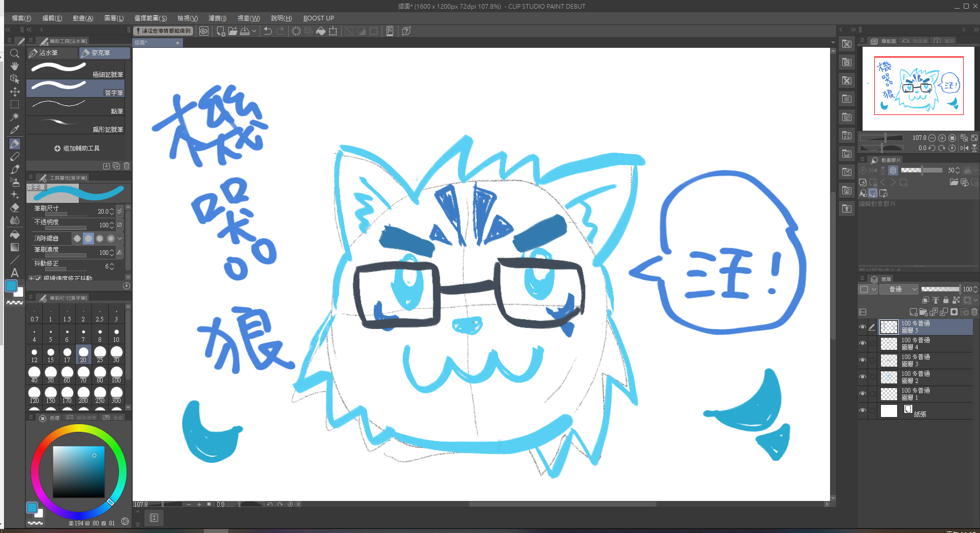
Task: Open the 輔助工具 panel hamburger menu
Action: click(x=31, y=40)
